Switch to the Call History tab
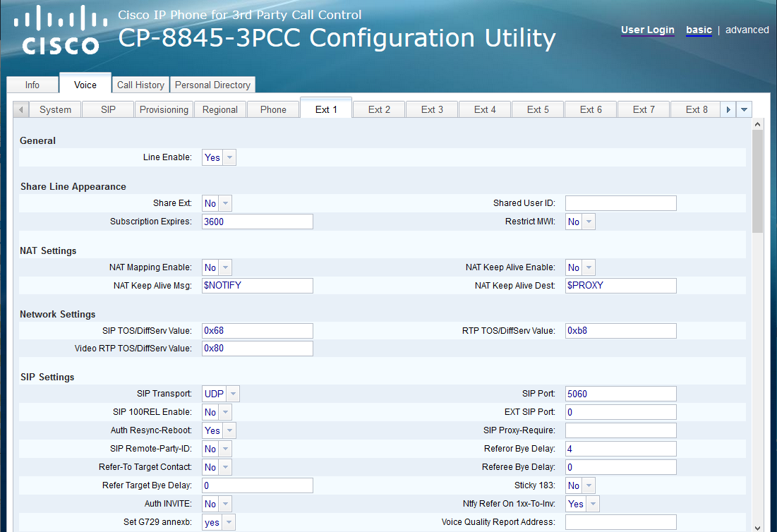777x532 pixels. tap(140, 85)
